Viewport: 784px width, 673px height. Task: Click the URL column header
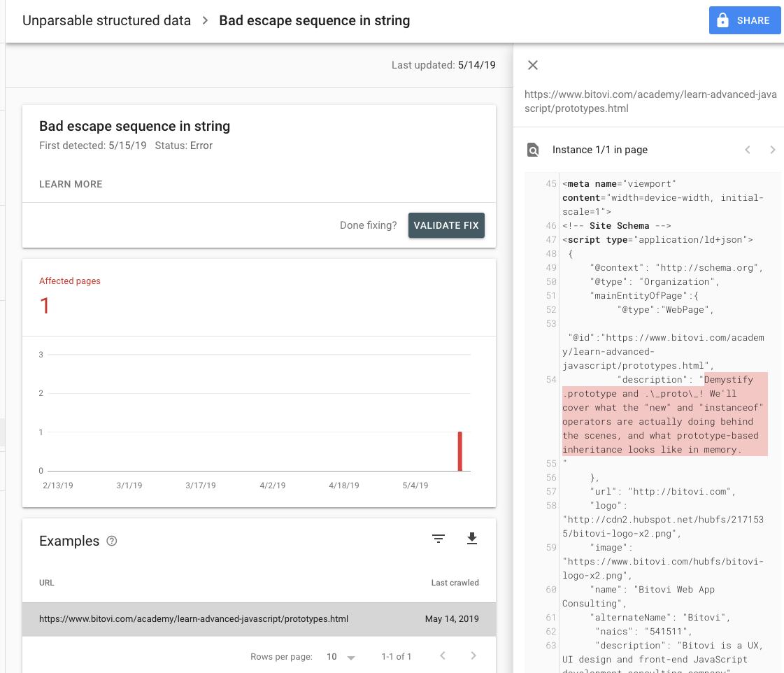pyautogui.click(x=46, y=583)
